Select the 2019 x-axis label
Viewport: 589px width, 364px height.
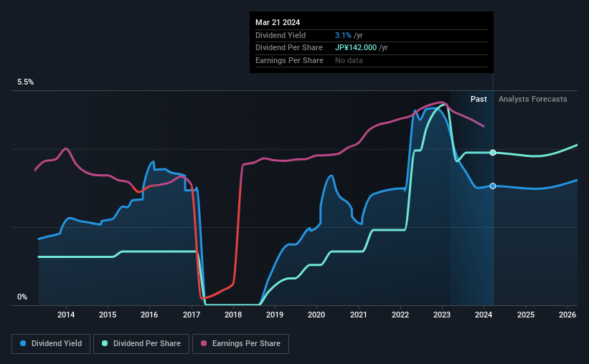(x=275, y=315)
